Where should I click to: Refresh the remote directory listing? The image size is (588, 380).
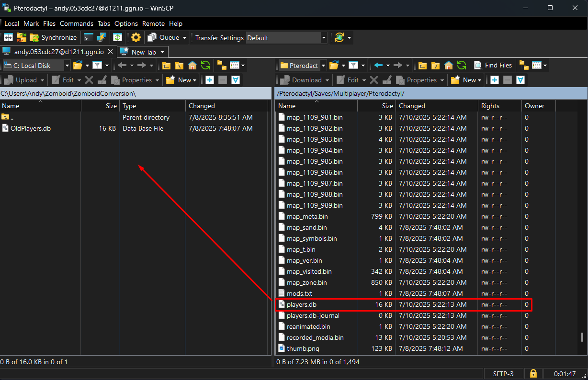click(461, 65)
